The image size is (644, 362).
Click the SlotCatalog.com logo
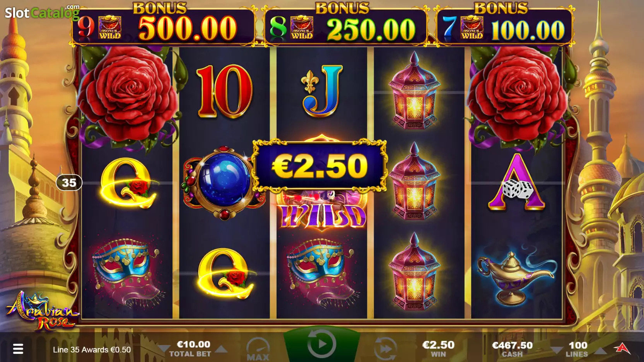tap(42, 13)
